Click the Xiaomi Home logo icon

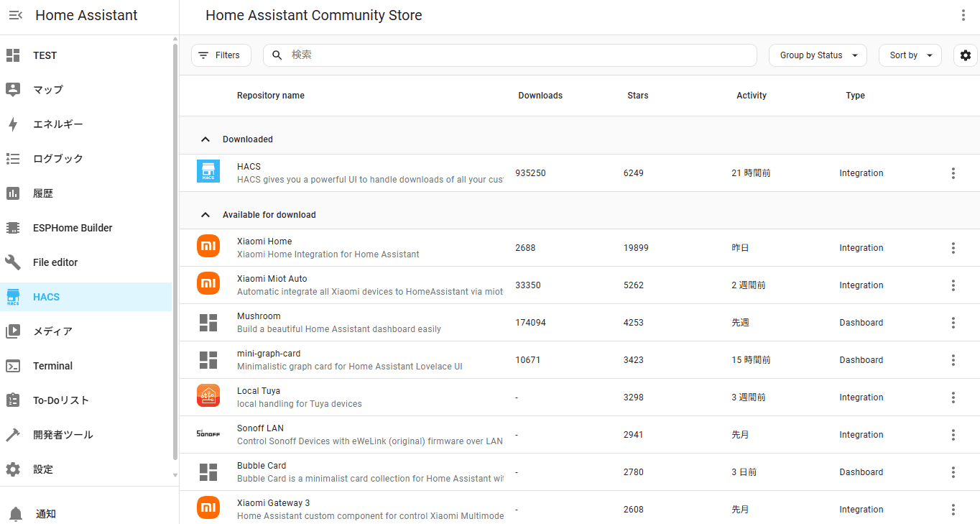tap(208, 246)
